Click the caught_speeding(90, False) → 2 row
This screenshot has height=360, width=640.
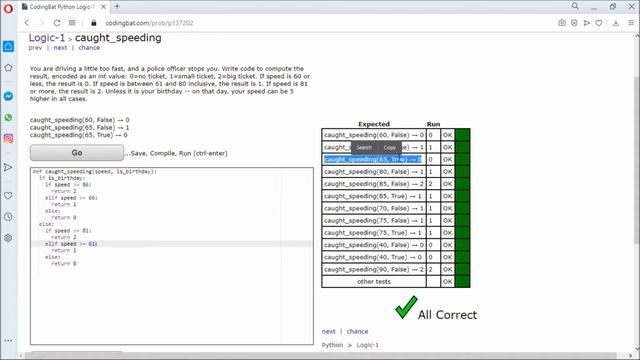pos(396,269)
